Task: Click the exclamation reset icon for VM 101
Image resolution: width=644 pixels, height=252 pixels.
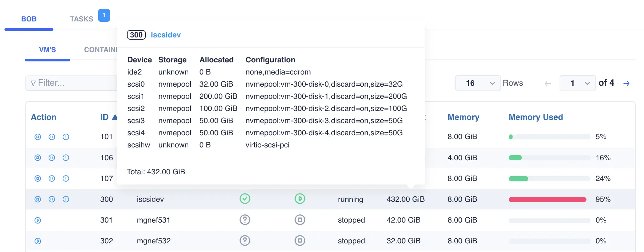Action: click(66, 137)
